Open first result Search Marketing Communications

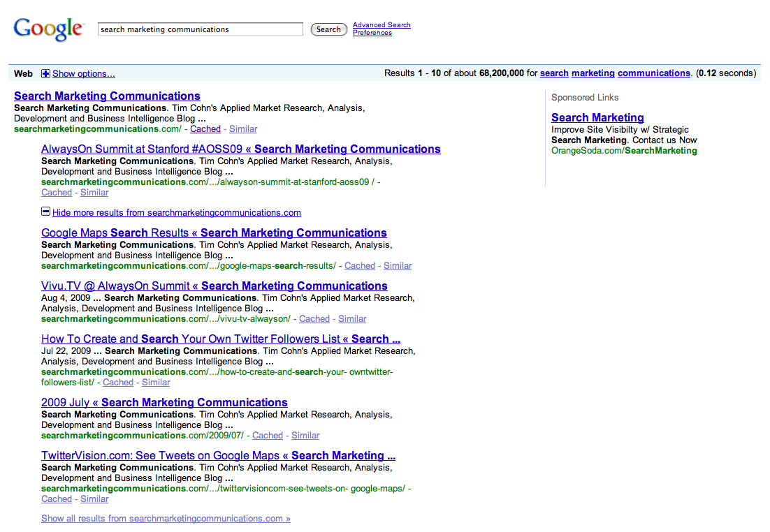click(107, 96)
